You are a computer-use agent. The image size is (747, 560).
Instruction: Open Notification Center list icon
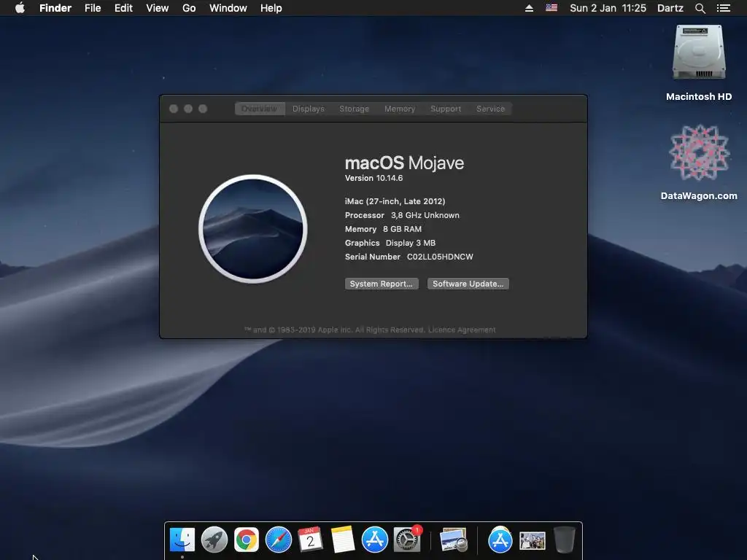coord(724,8)
